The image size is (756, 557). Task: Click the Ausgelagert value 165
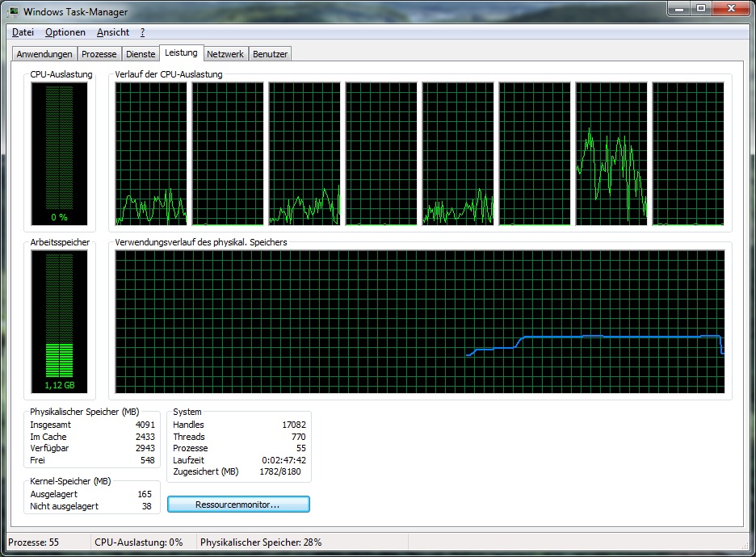[145, 494]
